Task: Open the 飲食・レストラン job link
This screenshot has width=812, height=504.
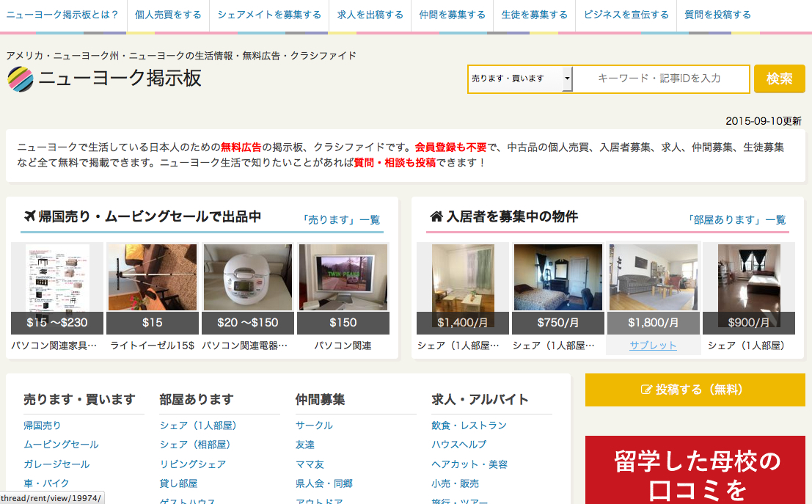Action: [x=469, y=426]
